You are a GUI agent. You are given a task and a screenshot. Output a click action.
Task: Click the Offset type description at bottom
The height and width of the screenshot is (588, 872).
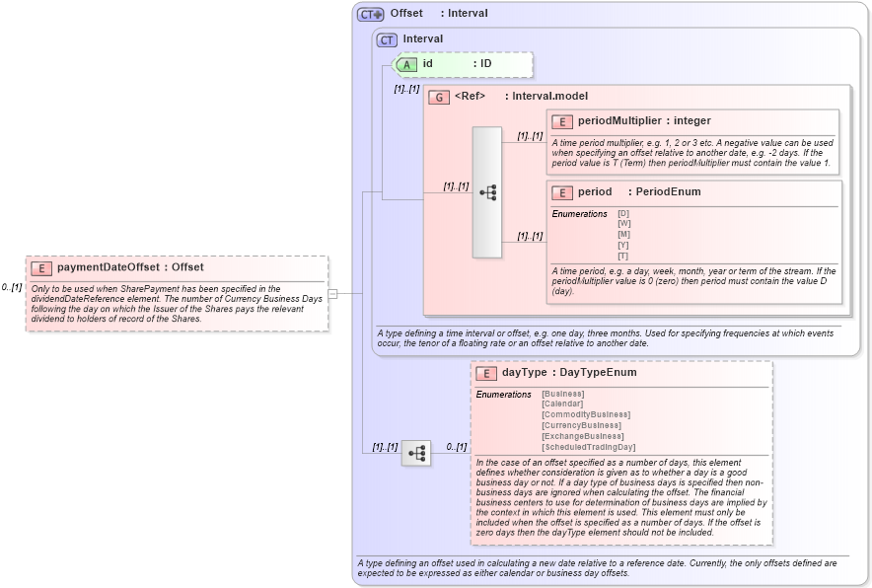[x=597, y=568]
